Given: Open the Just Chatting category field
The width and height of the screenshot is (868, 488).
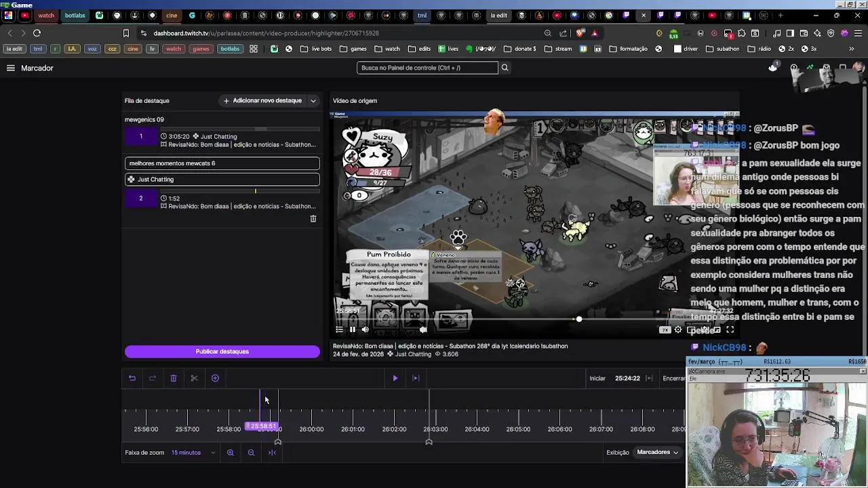Looking at the screenshot, I should click(222, 180).
